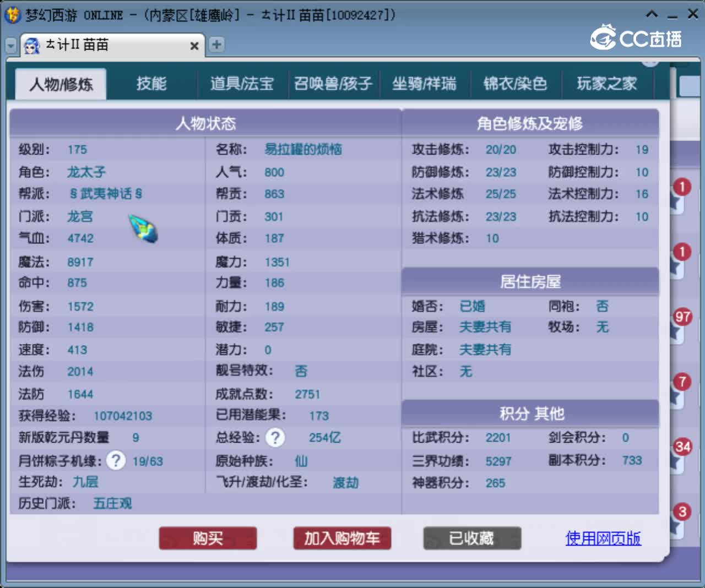Click the character avatar in the window tab

[32, 46]
